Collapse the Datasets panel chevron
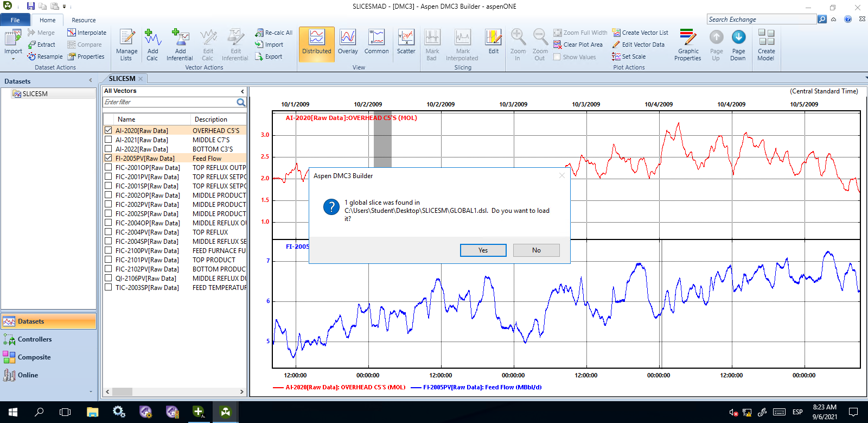The width and height of the screenshot is (868, 423). coord(91,81)
